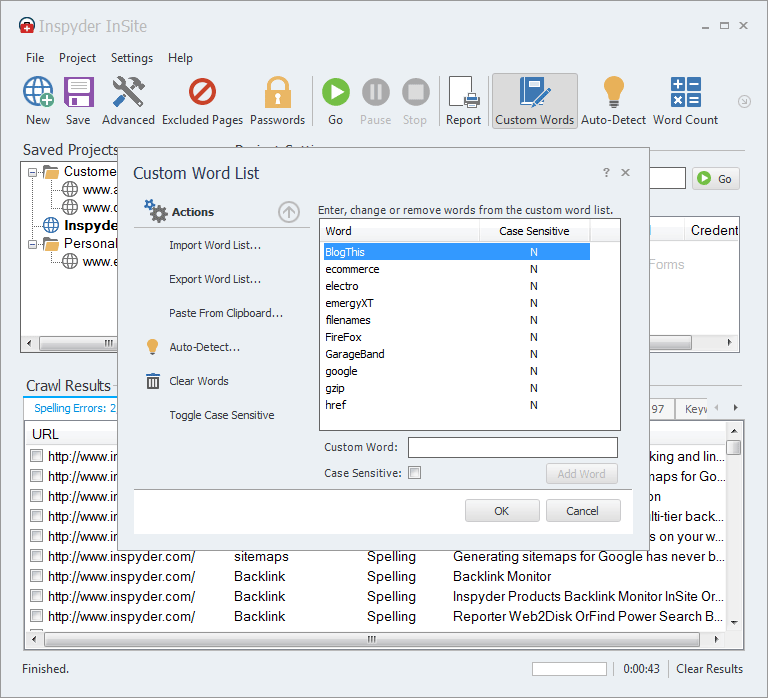Viewport: 768px width, 698px height.
Task: Click the New project globe icon
Action: pos(38,92)
